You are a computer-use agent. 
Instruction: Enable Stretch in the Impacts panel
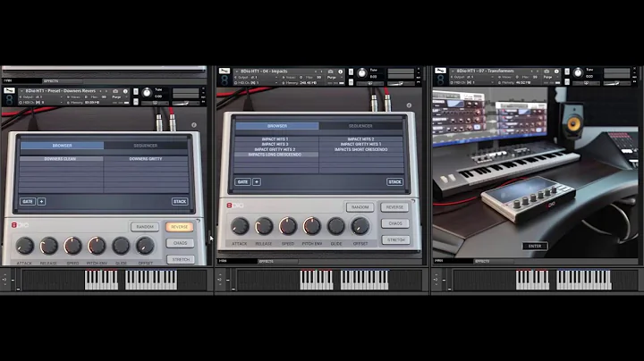pos(395,239)
